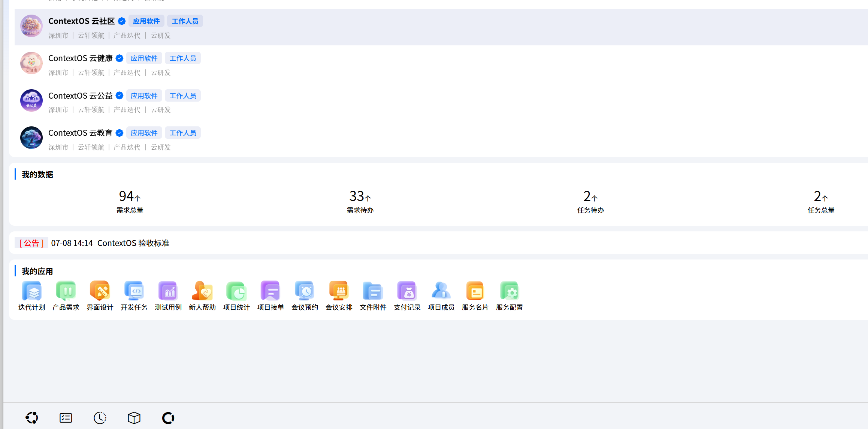Open the ContextOS 验收标准 announcement
Image resolution: width=868 pixels, height=429 pixels.
(133, 243)
